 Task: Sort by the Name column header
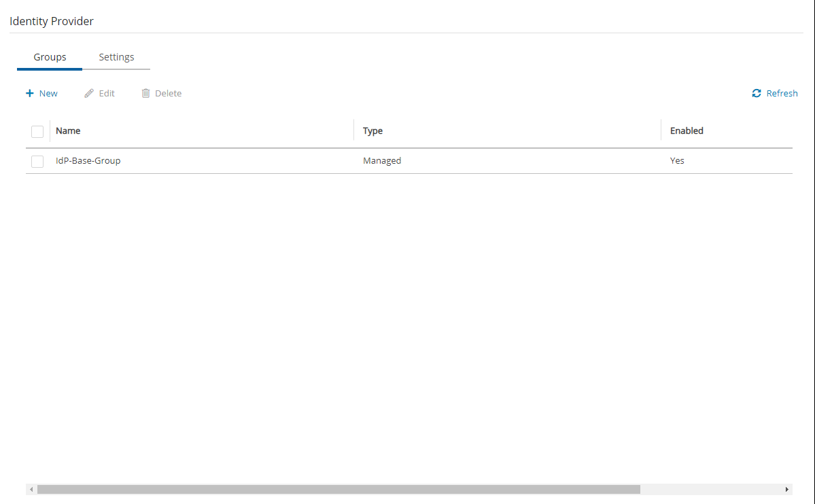tap(68, 130)
